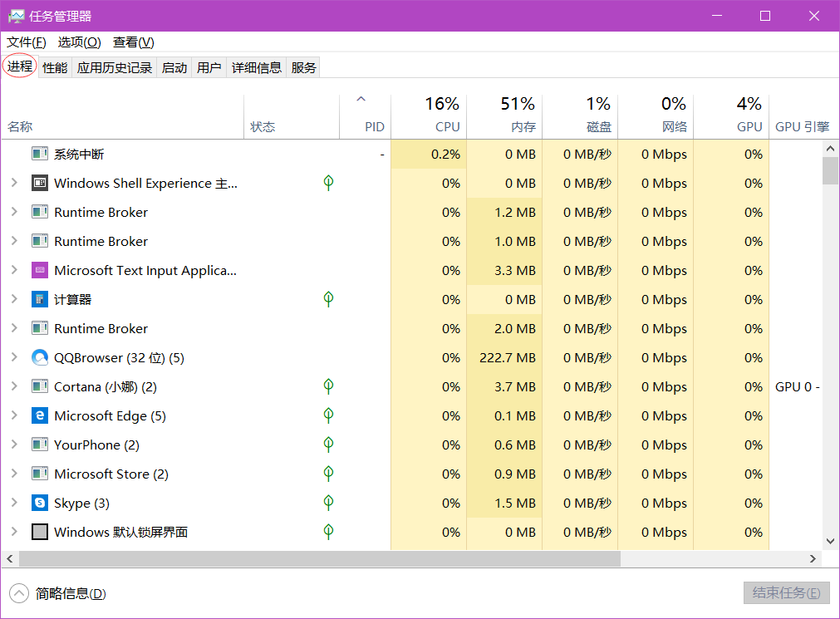The height and width of the screenshot is (619, 840).
Task: Click the icon of the Runtime Broker using 2.0 MB
Action: (x=40, y=328)
